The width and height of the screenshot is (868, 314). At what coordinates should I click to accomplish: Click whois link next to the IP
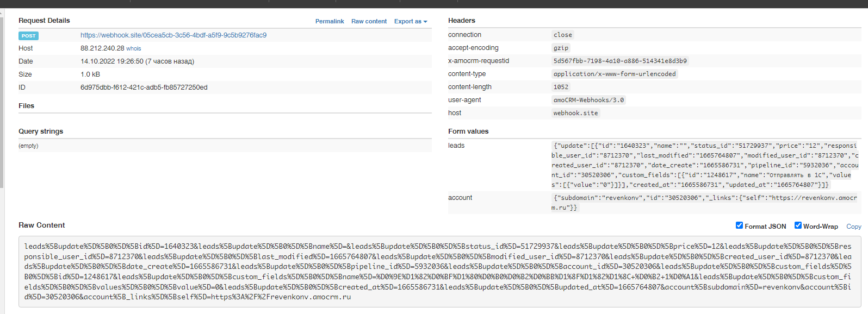coord(134,48)
